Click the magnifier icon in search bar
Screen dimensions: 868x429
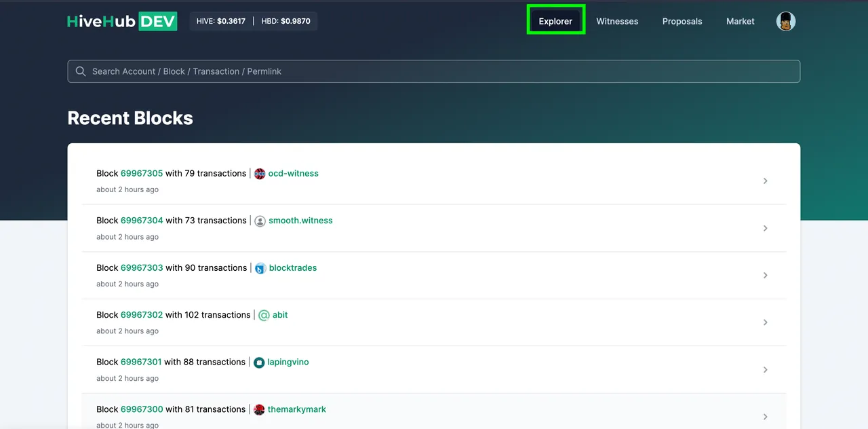81,71
